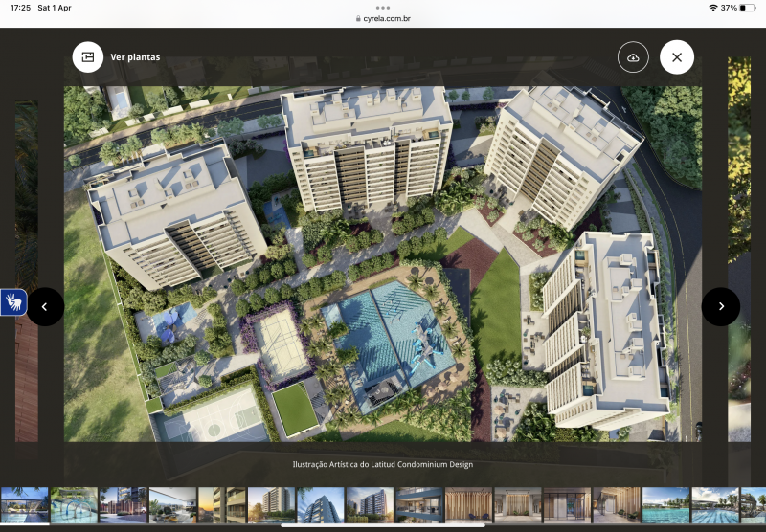Tap the battery indicator icon
The height and width of the screenshot is (532, 766).
click(x=747, y=8)
